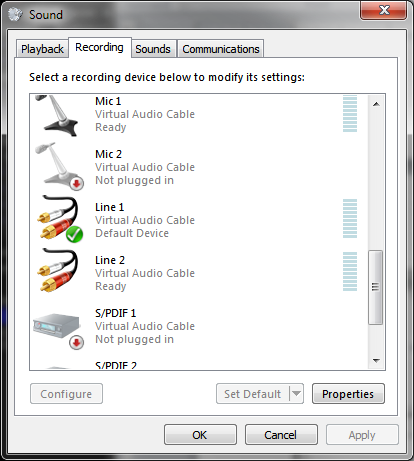The image size is (414, 461).
Task: Dismiss the dialog with Cancel
Action: (x=281, y=435)
